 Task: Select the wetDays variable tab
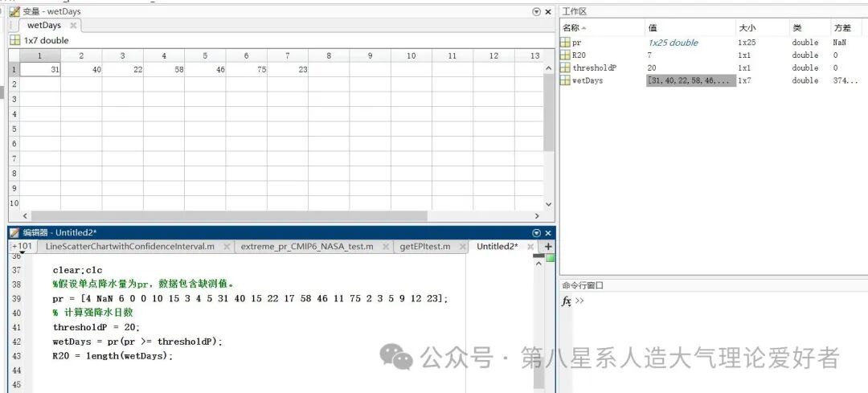click(43, 26)
